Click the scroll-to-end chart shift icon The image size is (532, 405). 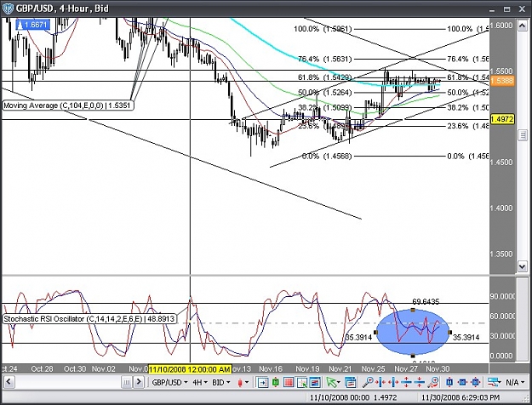[x=263, y=382]
